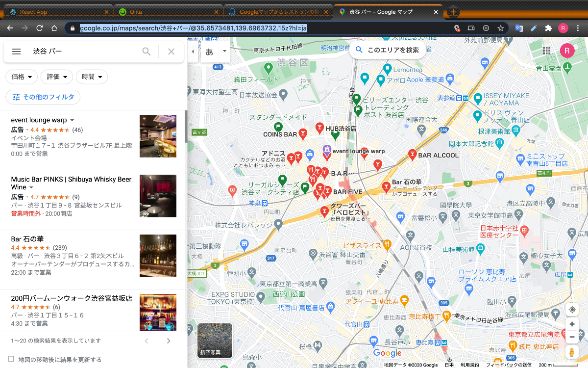Click the タワーズバー ベロビスト pin

point(323,211)
